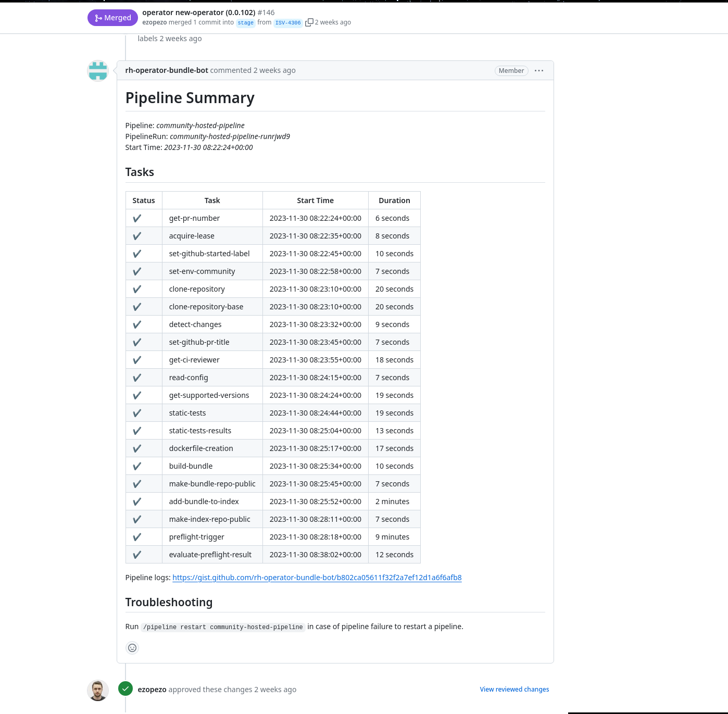Click checkmark status for read-config
Image resolution: width=728 pixels, height=714 pixels.
(x=137, y=378)
